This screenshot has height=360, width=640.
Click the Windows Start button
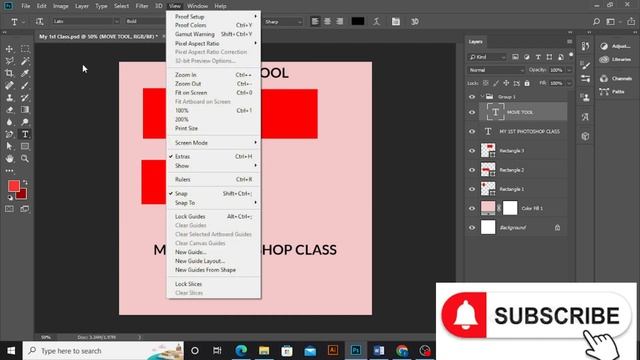click(11, 351)
